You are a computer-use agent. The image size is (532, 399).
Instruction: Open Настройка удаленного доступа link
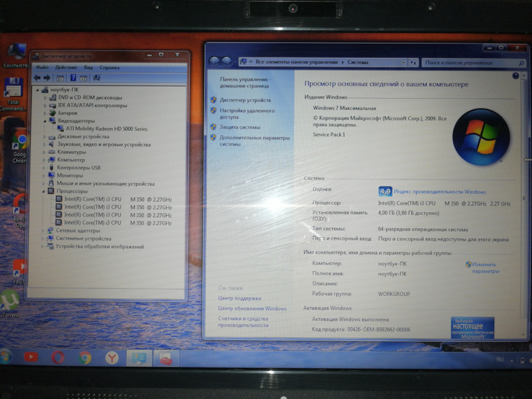(247, 114)
